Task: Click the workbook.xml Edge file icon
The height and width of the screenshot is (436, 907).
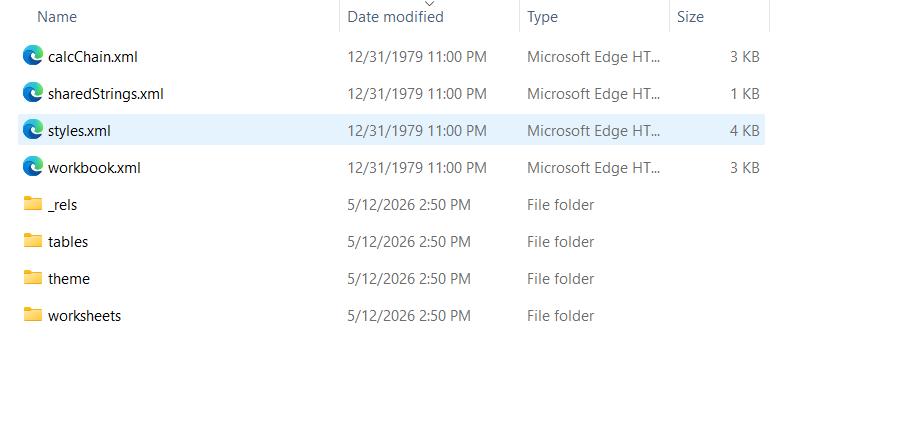Action: point(33,167)
